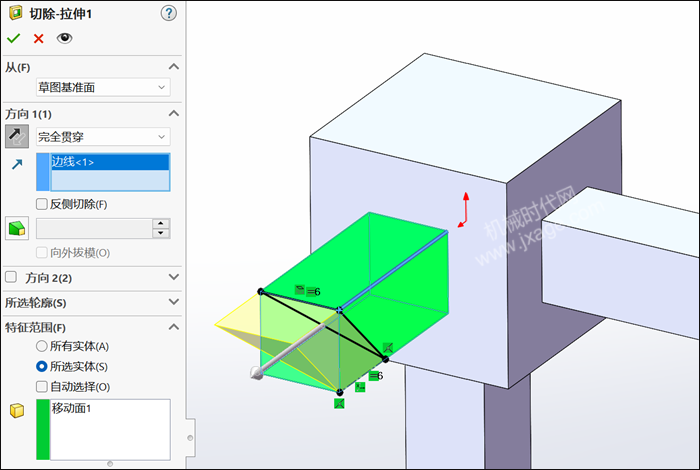Click the panel collapse handle
This screenshot has height=470, width=700.
pyautogui.click(x=191, y=438)
